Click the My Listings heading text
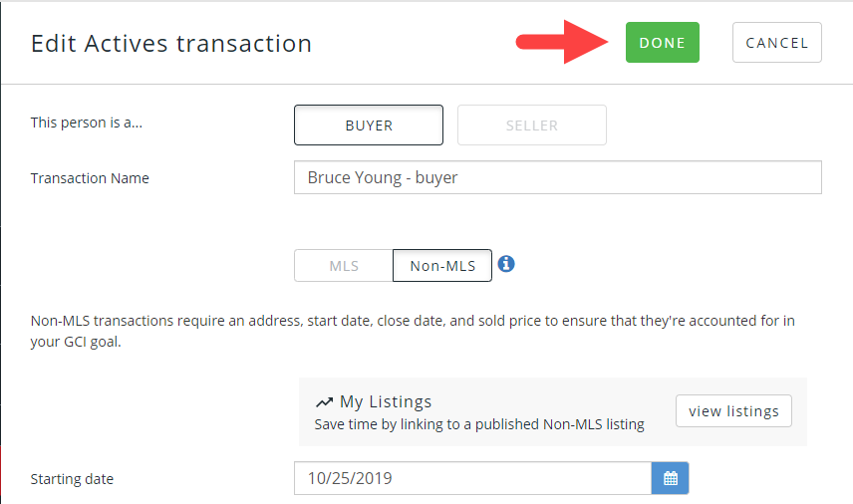The height and width of the screenshot is (504, 853). [x=386, y=401]
